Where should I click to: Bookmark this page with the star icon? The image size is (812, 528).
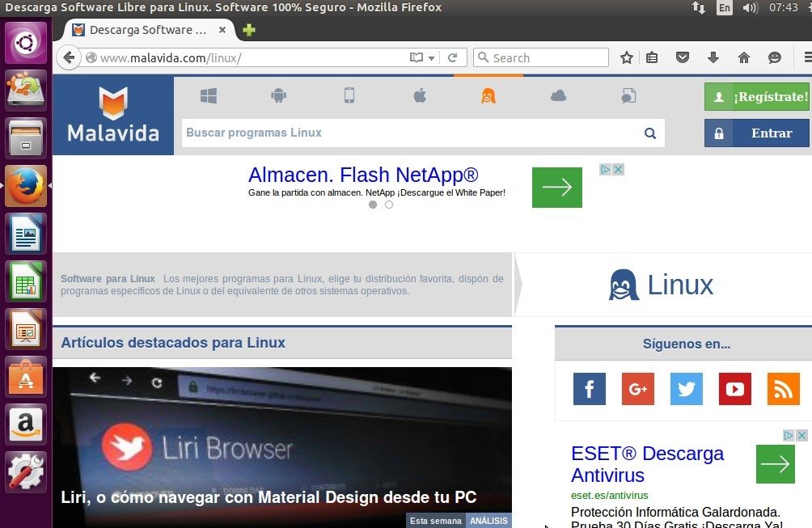[x=627, y=57]
